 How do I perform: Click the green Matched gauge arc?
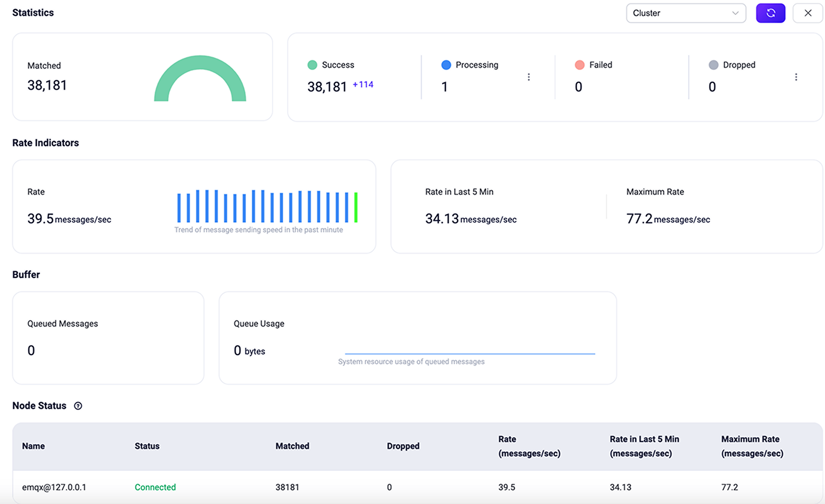point(200,62)
